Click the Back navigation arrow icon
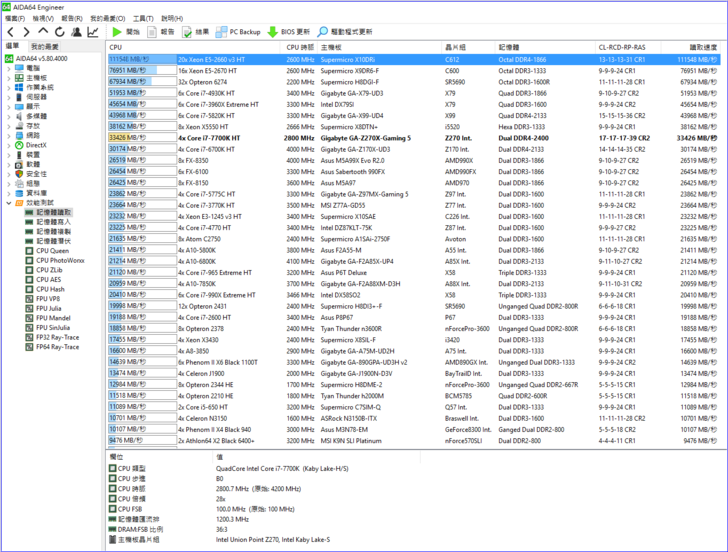Screen dimensions: 728x552 11,32
